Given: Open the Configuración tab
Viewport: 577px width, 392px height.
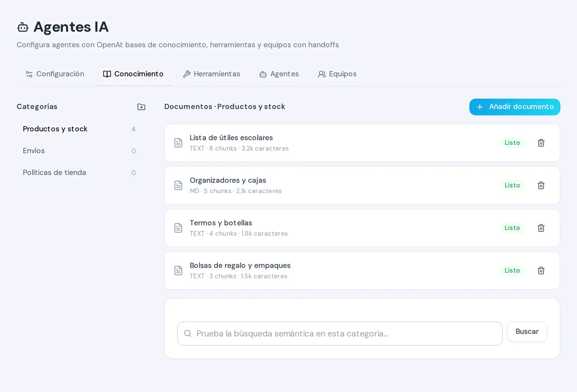Looking at the screenshot, I should (55, 74).
